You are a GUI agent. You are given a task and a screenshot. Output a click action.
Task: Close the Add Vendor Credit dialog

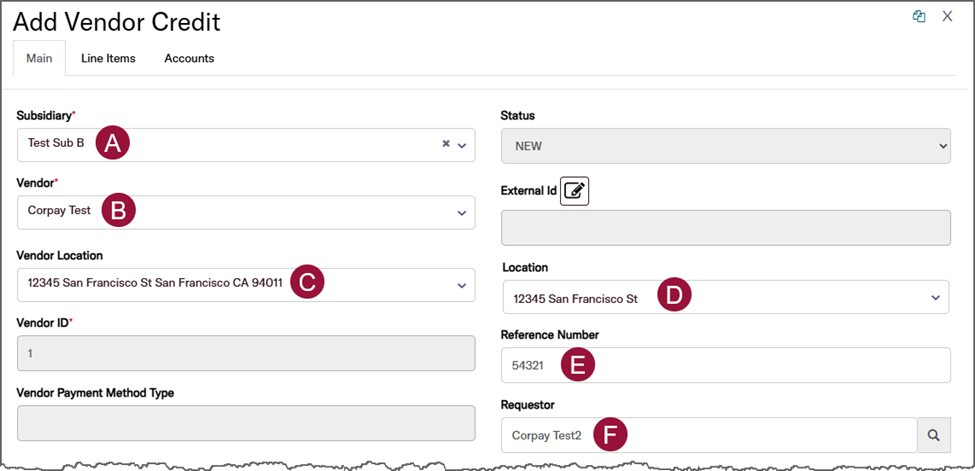tap(947, 16)
